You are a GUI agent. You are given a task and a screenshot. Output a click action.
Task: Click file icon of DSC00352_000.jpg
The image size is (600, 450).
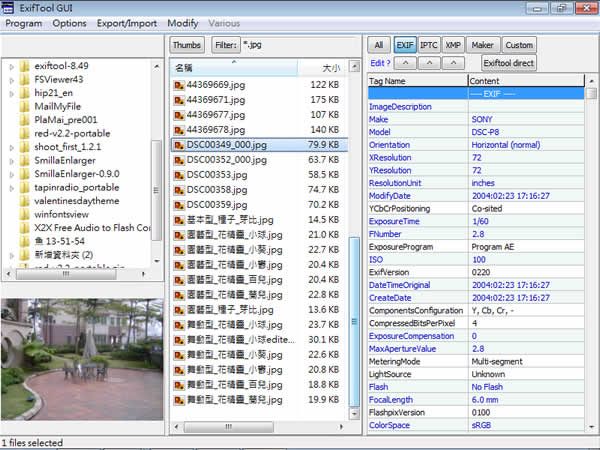click(179, 160)
